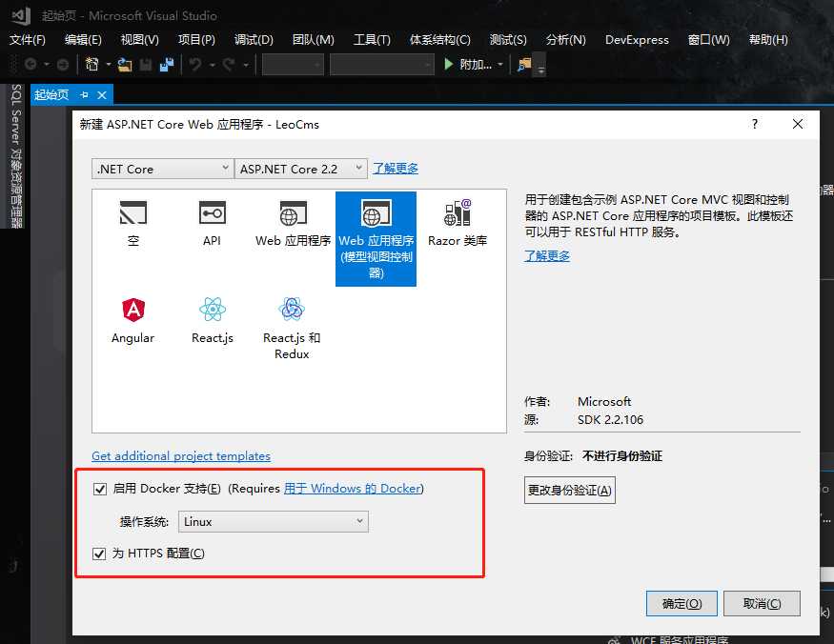
Task: Expand the new project toolbar dropdown arrow
Action: (109, 65)
